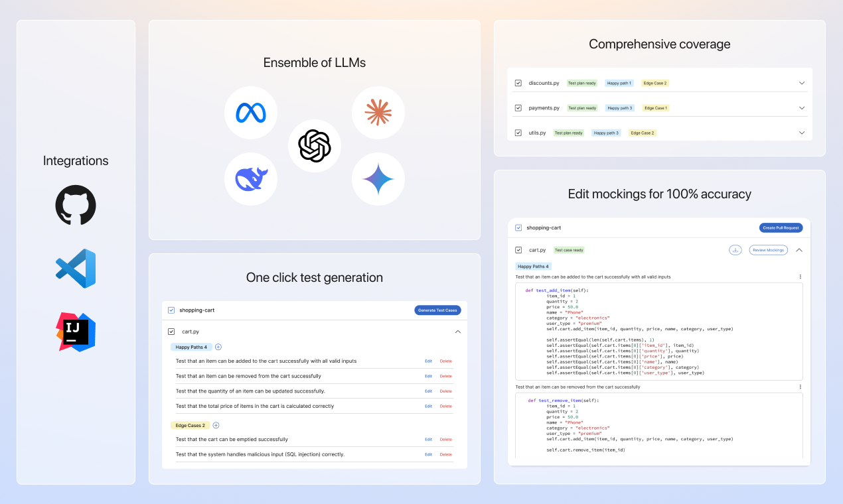Select the OpenAI logo in the center
This screenshot has height=504, width=843.
(x=315, y=146)
